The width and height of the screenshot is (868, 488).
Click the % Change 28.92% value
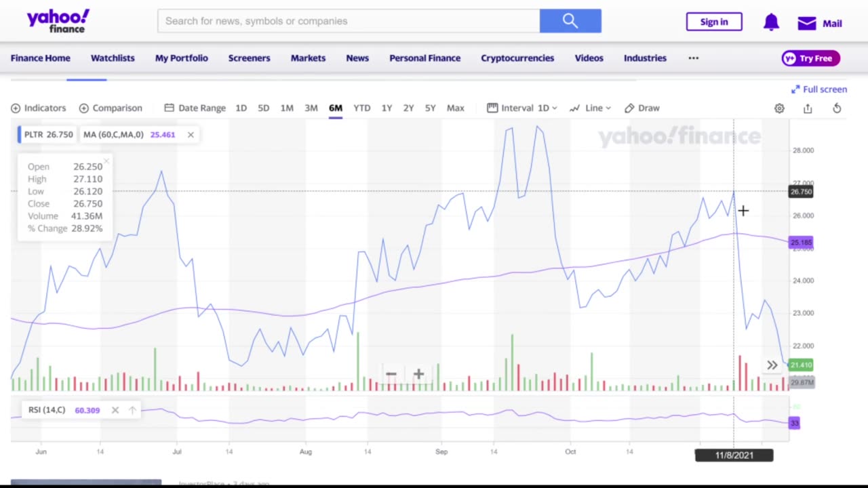pyautogui.click(x=85, y=228)
